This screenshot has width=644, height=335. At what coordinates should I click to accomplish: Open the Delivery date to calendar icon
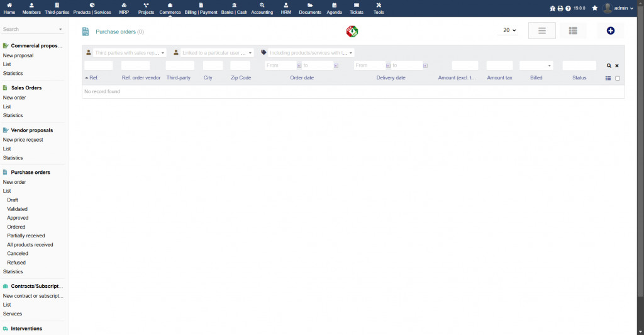tap(425, 65)
